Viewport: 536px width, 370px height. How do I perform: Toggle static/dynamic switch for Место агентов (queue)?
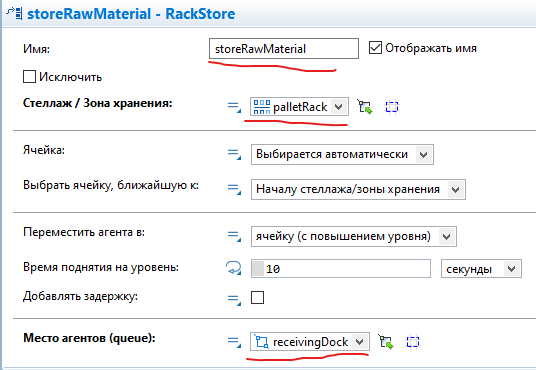234,342
